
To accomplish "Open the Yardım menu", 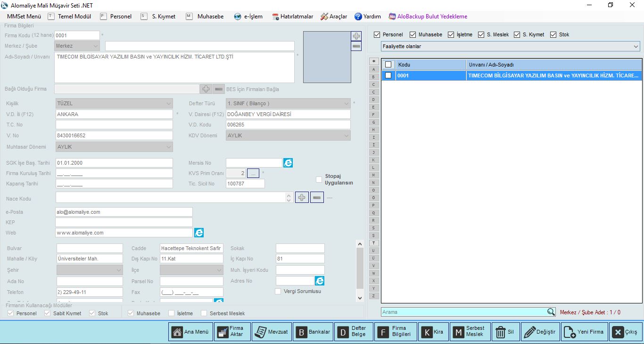I will [368, 17].
